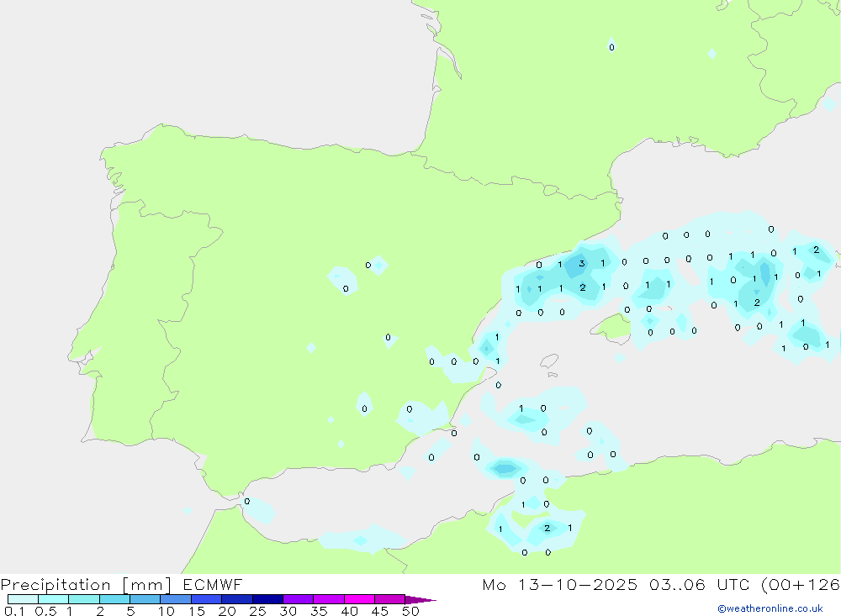Click the Precipitation [mm] title text

coord(86,584)
